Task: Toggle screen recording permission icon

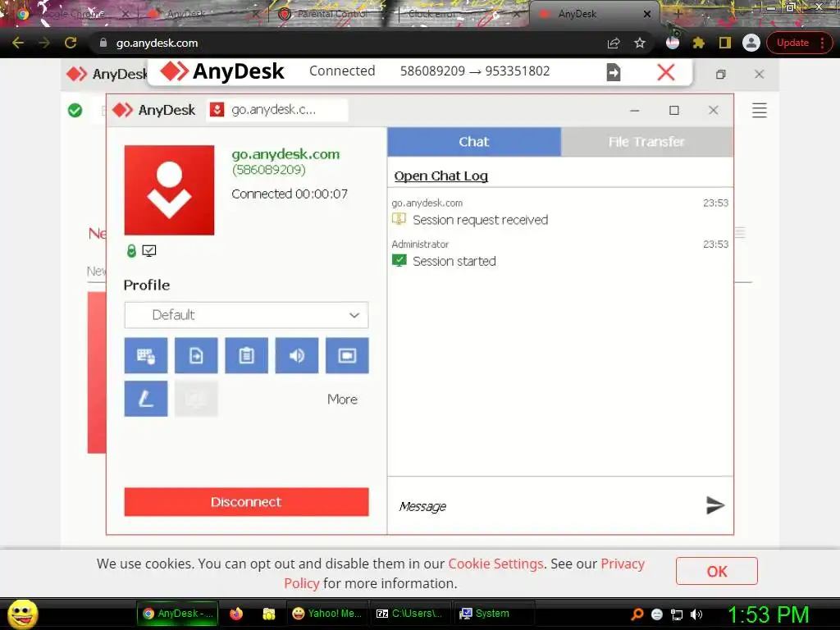Action: [347, 355]
